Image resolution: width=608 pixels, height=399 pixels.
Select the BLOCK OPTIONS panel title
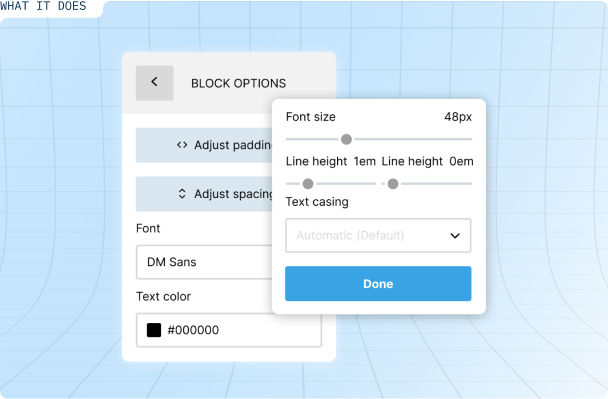coord(238,83)
